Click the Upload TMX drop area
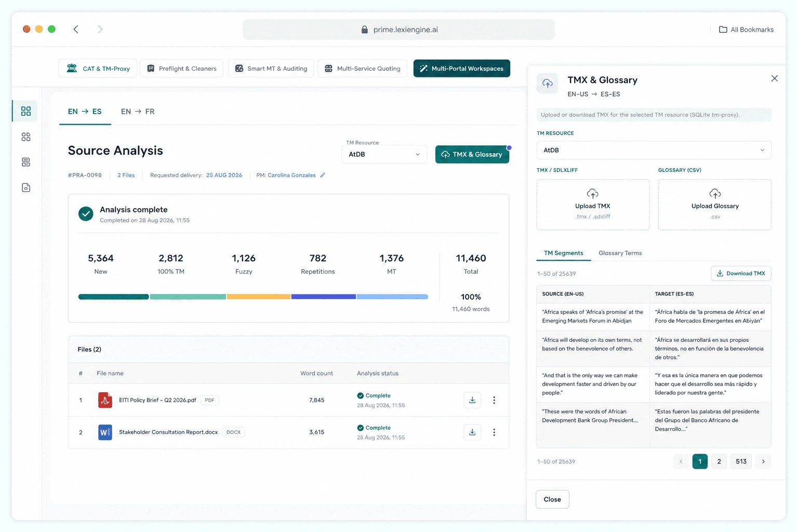Viewport: 798px width, 532px height. click(593, 205)
